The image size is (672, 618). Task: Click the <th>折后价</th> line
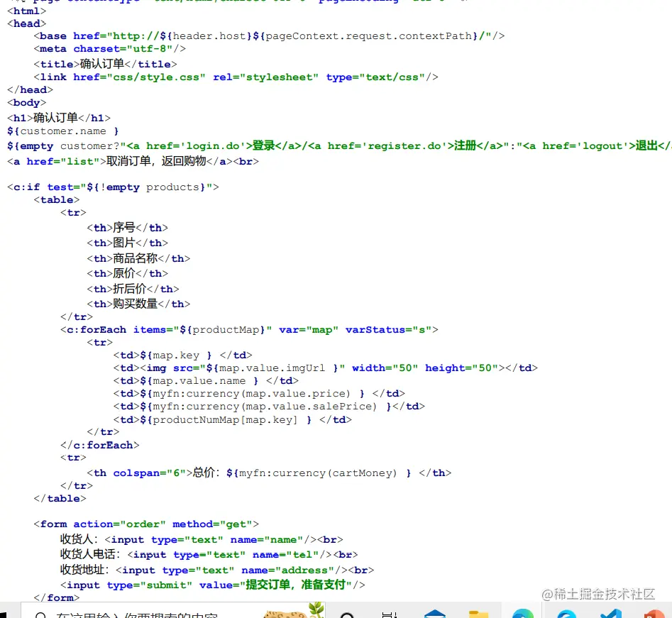133,289
